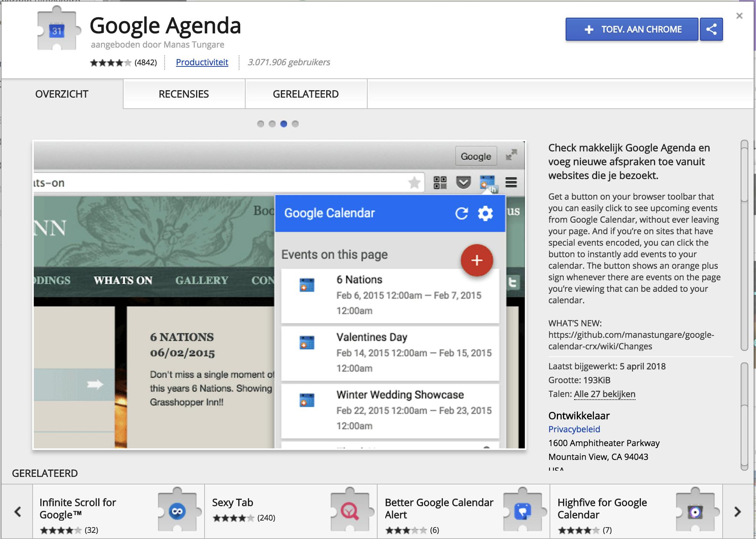Click the share icon button
756x539 pixels.
711,29
